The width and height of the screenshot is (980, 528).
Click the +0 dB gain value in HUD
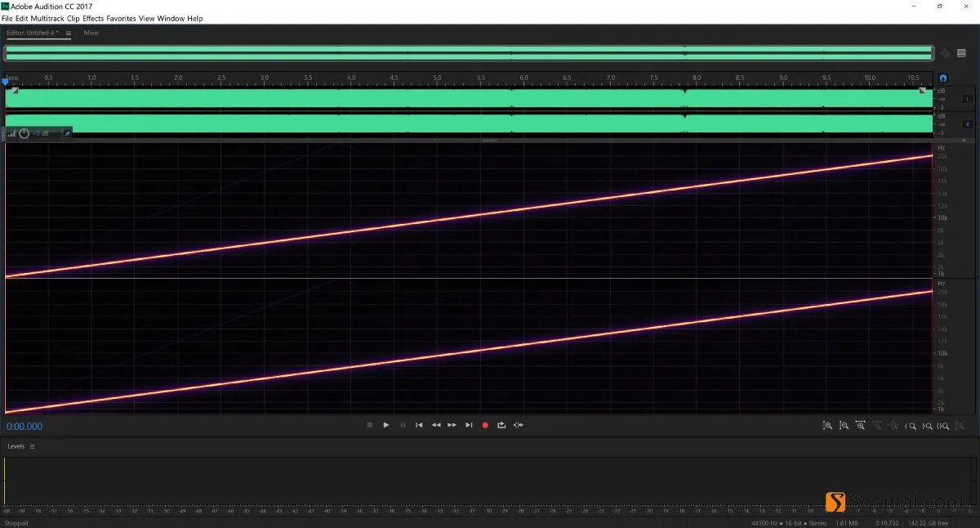[x=40, y=133]
